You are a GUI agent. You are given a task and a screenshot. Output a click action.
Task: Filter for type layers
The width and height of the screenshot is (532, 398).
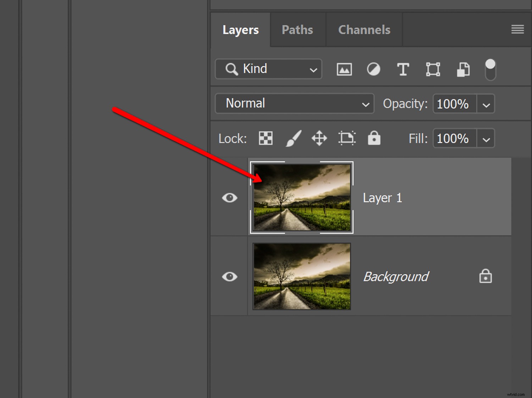tap(403, 69)
